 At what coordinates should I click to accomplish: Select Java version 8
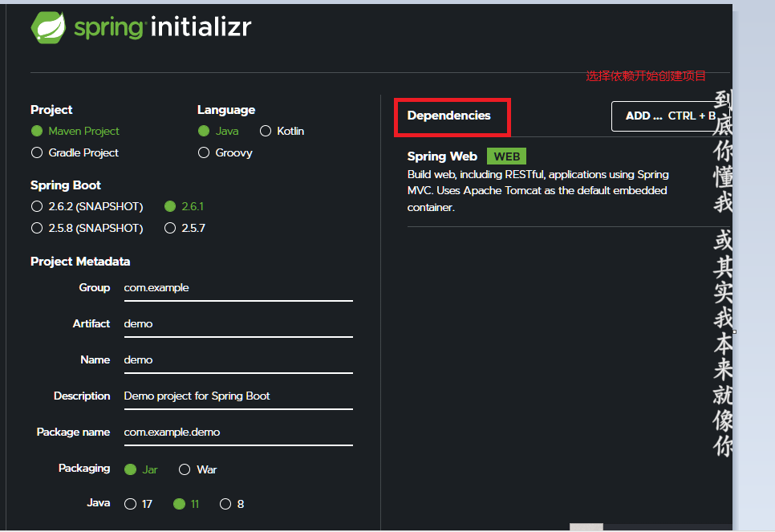[225, 504]
